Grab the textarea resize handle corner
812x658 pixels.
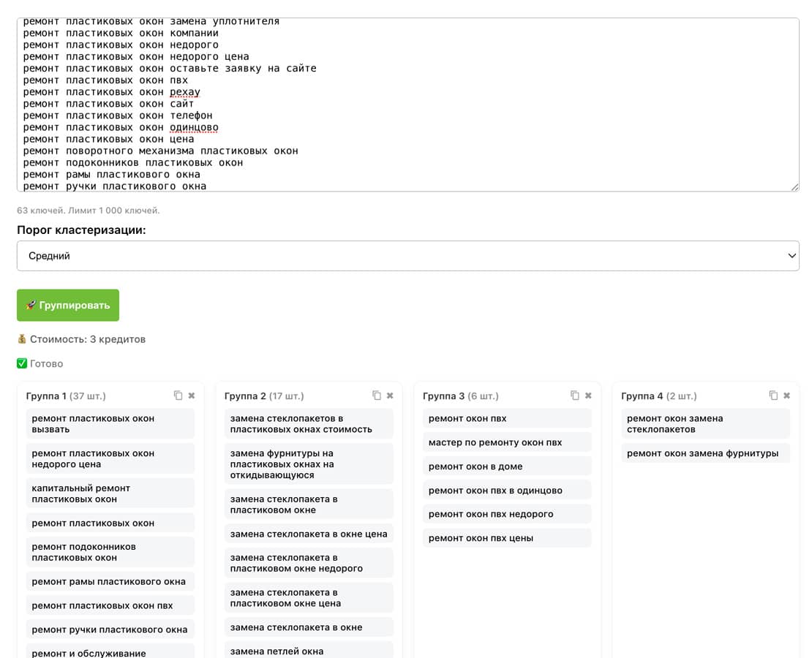pyautogui.click(x=795, y=187)
